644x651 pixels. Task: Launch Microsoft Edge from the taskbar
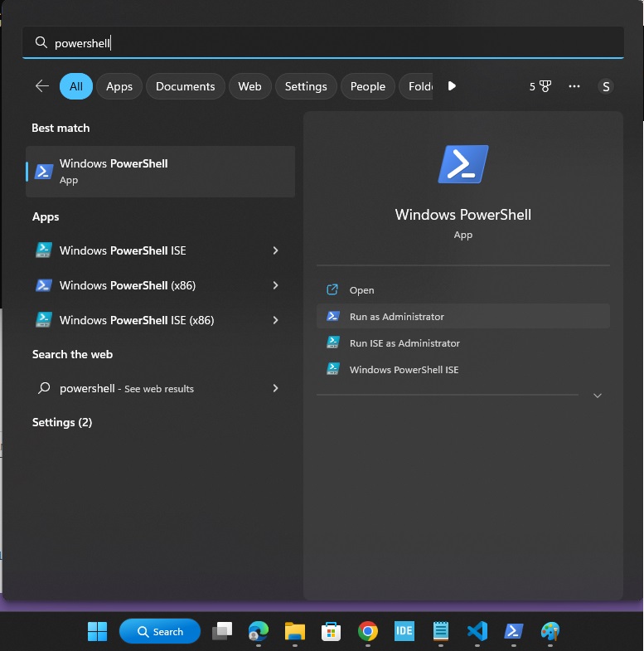click(259, 631)
